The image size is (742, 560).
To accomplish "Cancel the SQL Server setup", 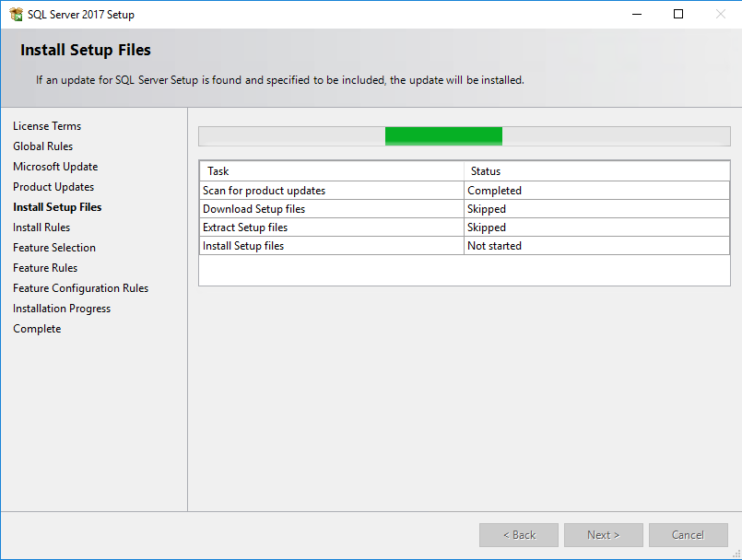I will click(x=688, y=535).
